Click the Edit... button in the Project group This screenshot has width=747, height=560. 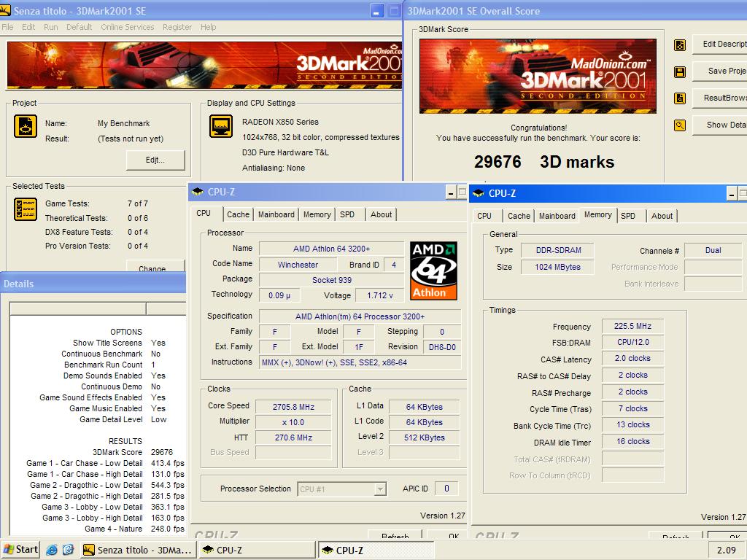(x=155, y=160)
